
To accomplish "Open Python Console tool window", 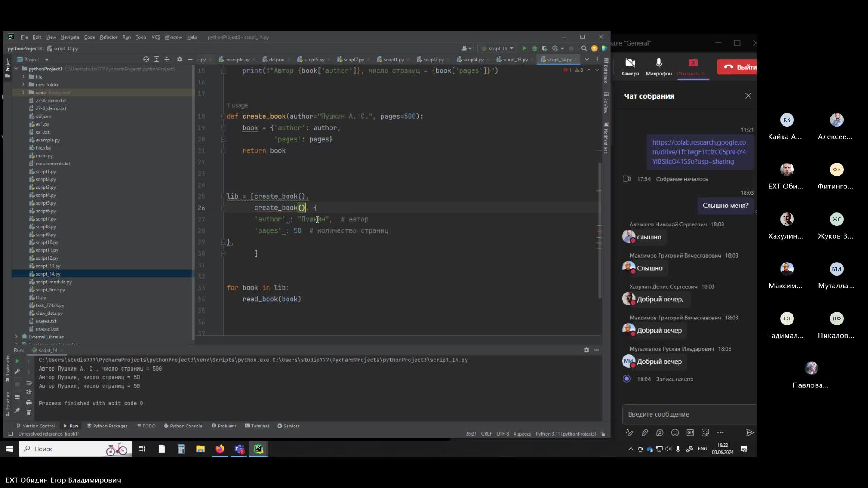I will [183, 426].
